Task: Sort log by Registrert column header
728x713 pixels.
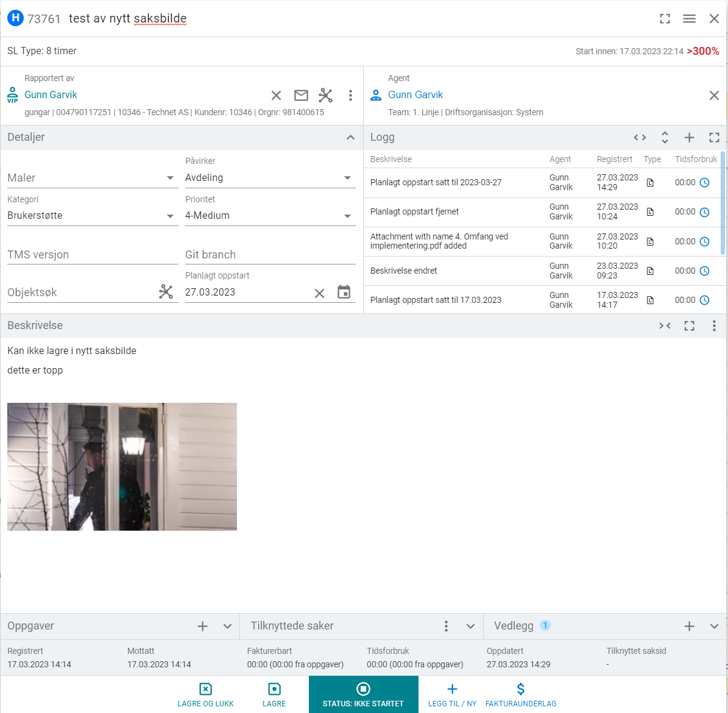Action: click(614, 159)
